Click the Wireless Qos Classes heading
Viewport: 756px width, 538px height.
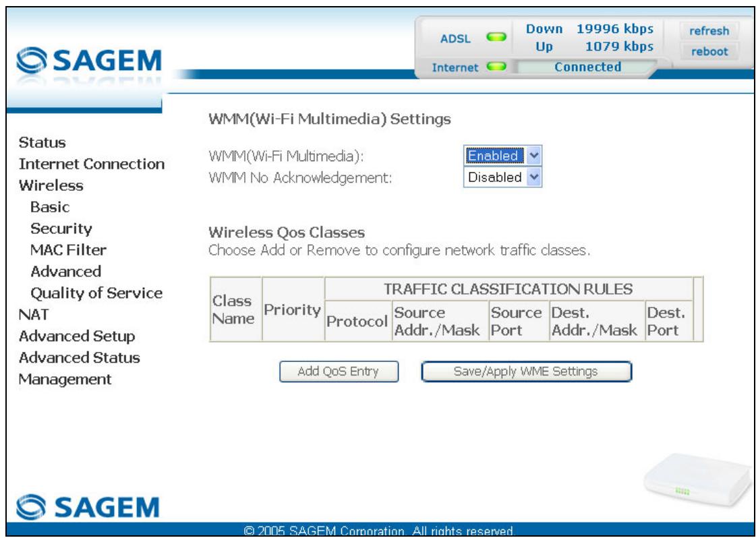click(287, 233)
